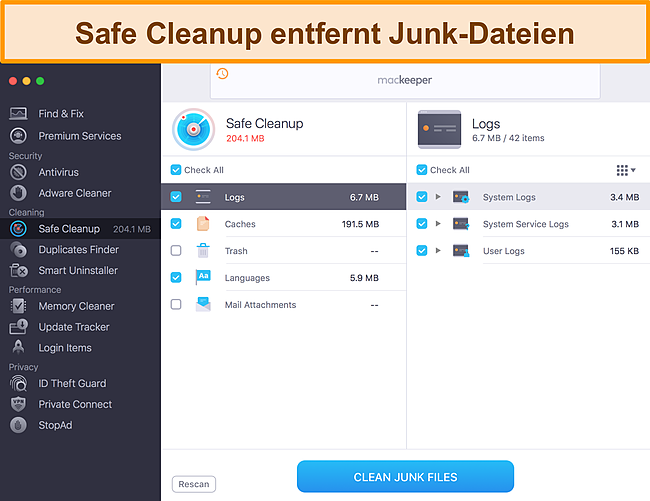Click the System Logs row icon
This screenshot has width=650, height=501.
[461, 197]
